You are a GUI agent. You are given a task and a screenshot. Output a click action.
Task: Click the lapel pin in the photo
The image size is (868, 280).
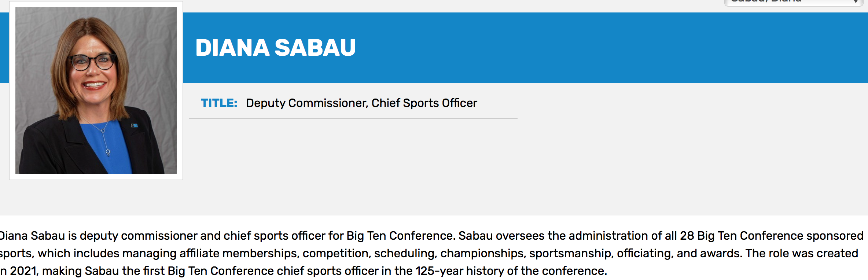coord(135,126)
